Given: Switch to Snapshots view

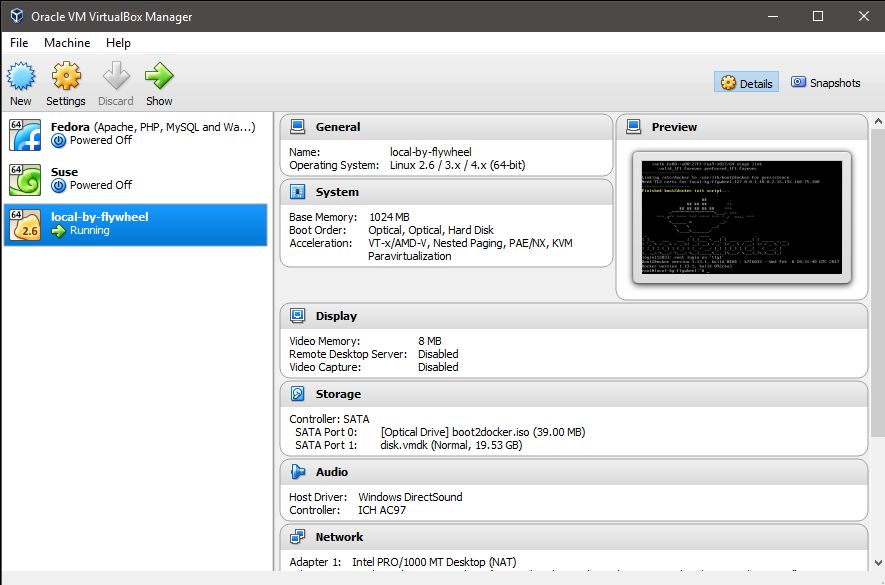Looking at the screenshot, I should [x=826, y=83].
